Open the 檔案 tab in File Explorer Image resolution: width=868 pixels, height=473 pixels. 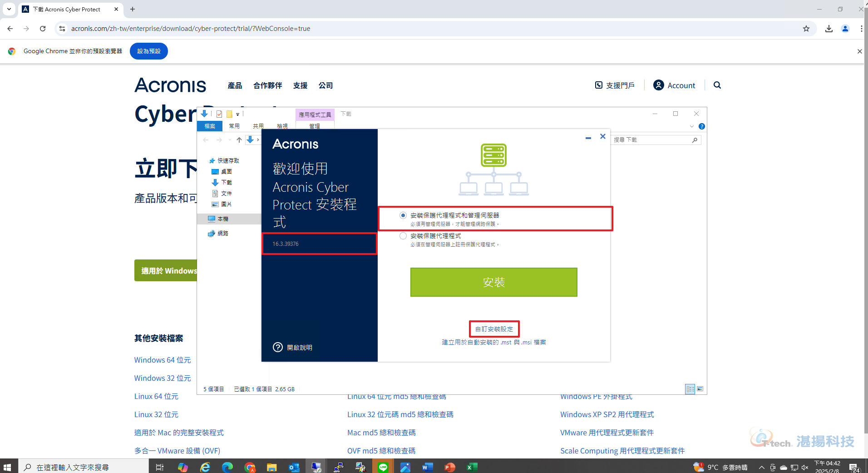[210, 126]
